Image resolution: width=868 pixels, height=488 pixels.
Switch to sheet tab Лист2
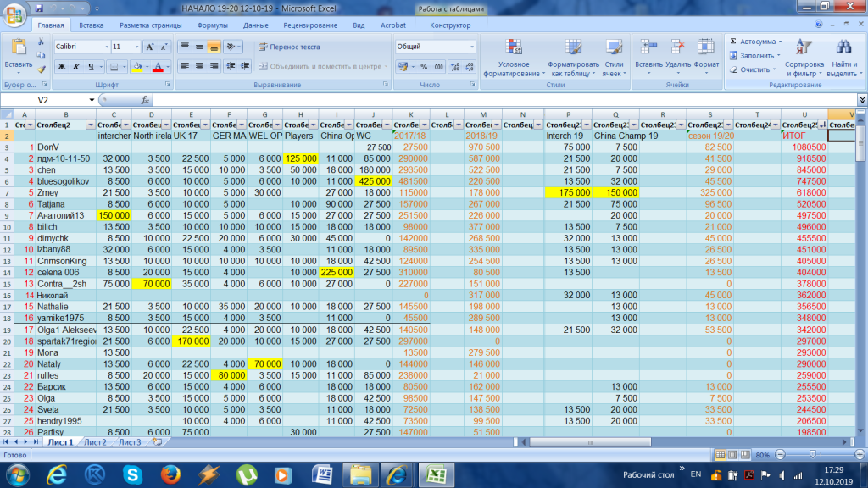pos(94,442)
